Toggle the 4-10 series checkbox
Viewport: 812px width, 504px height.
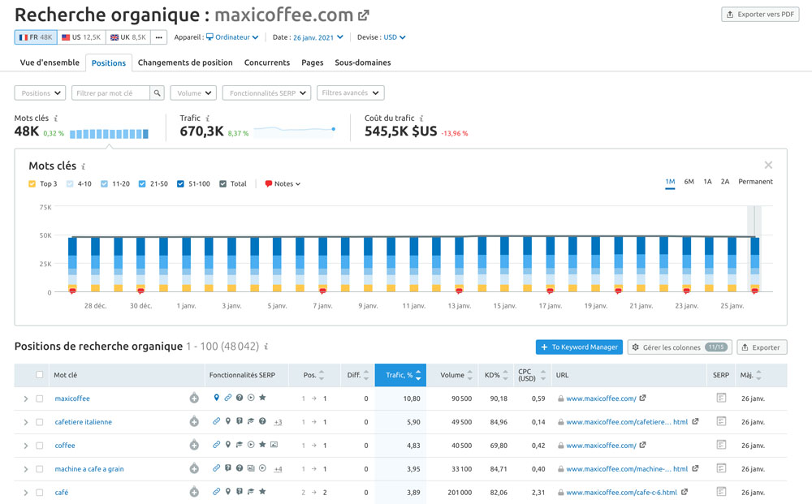click(x=70, y=183)
